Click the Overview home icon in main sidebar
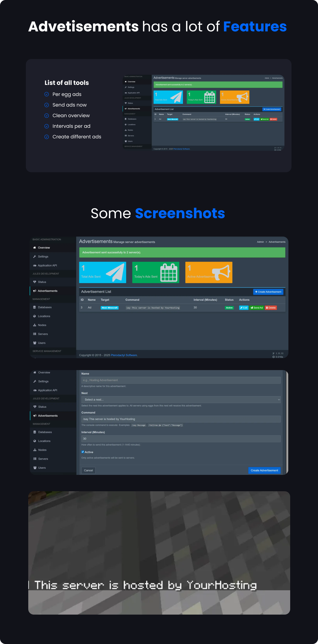This screenshot has height=644, width=318. tap(34, 248)
